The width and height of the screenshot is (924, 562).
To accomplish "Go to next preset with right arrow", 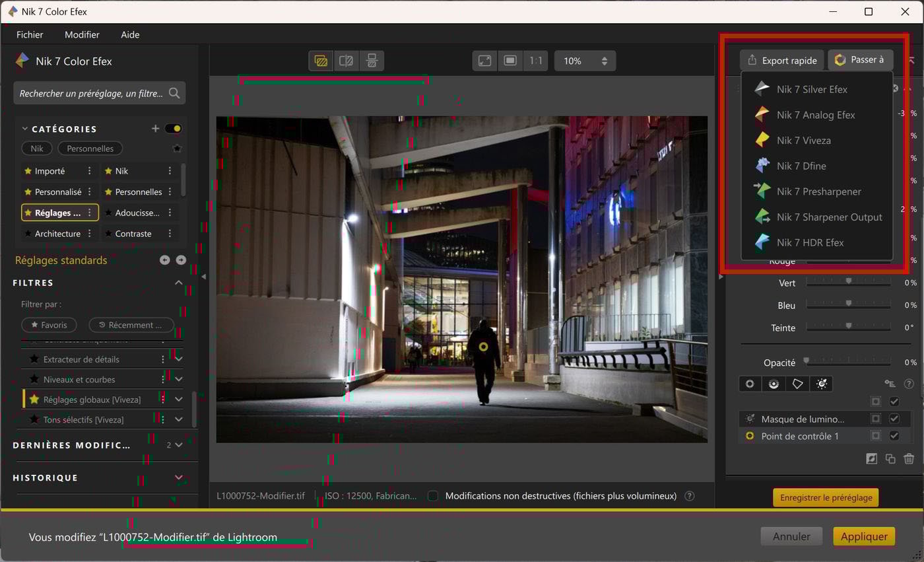I will (x=181, y=260).
